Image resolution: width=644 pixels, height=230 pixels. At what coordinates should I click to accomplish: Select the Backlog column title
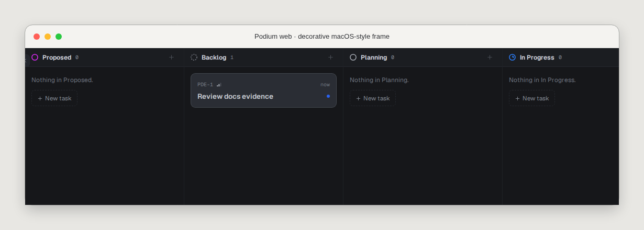point(214,57)
